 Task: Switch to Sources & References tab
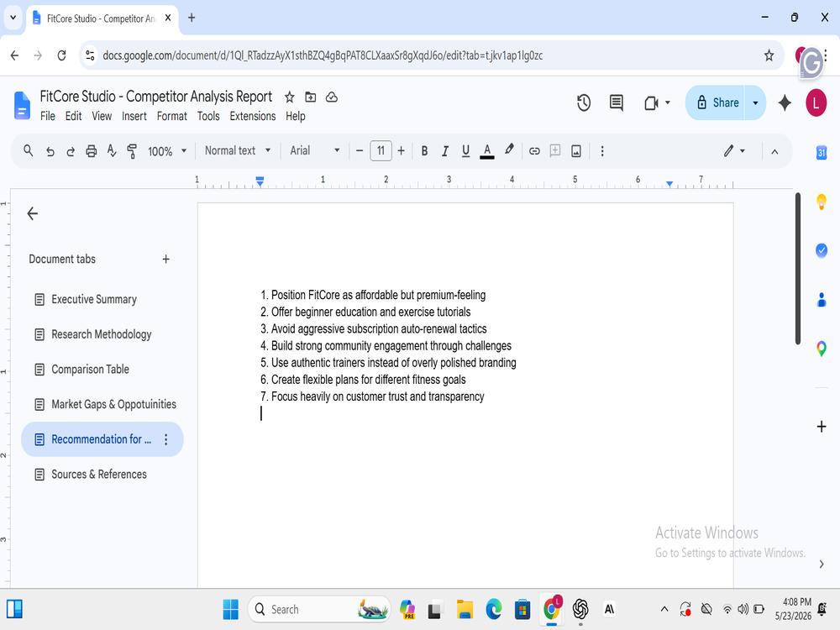[x=99, y=475]
